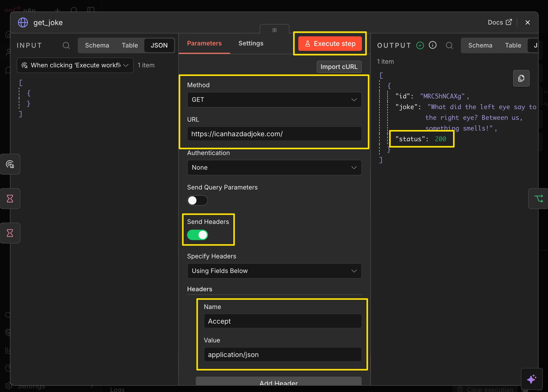The height and width of the screenshot is (392, 548).
Task: Click the "status" key in output
Action: click(x=410, y=139)
